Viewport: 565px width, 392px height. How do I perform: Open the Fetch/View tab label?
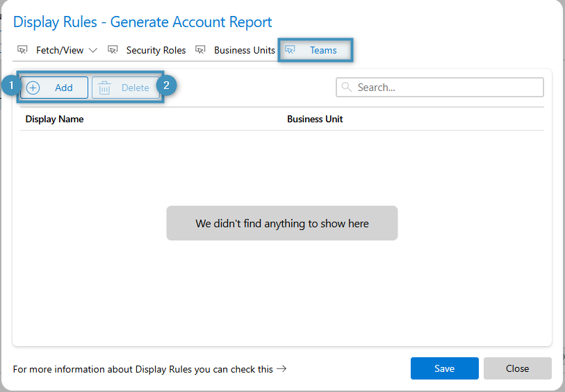tap(60, 50)
